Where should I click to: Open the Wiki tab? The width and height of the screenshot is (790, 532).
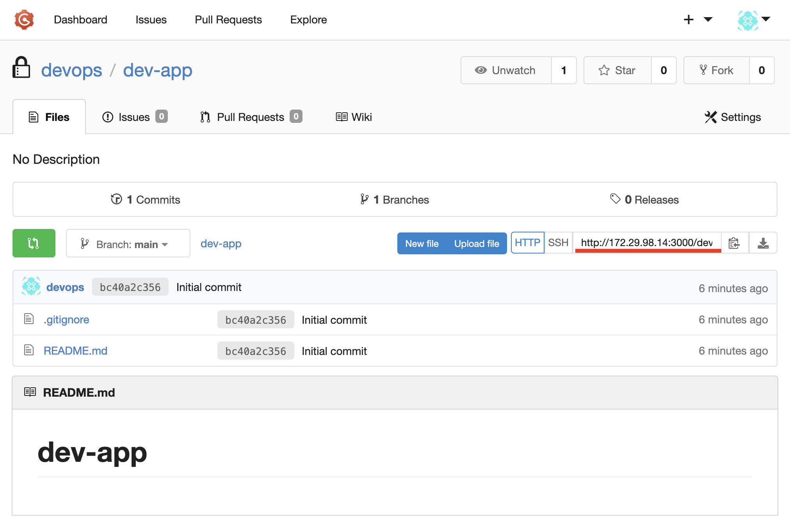pos(354,117)
